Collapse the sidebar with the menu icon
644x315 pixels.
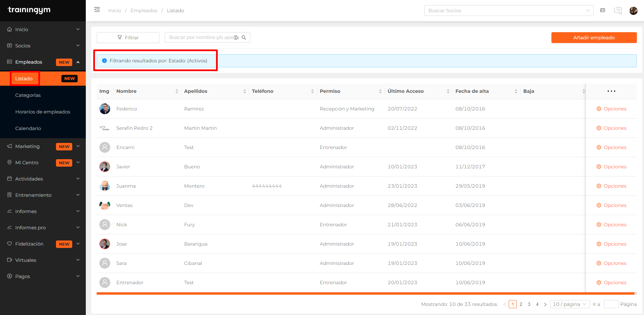(x=97, y=10)
